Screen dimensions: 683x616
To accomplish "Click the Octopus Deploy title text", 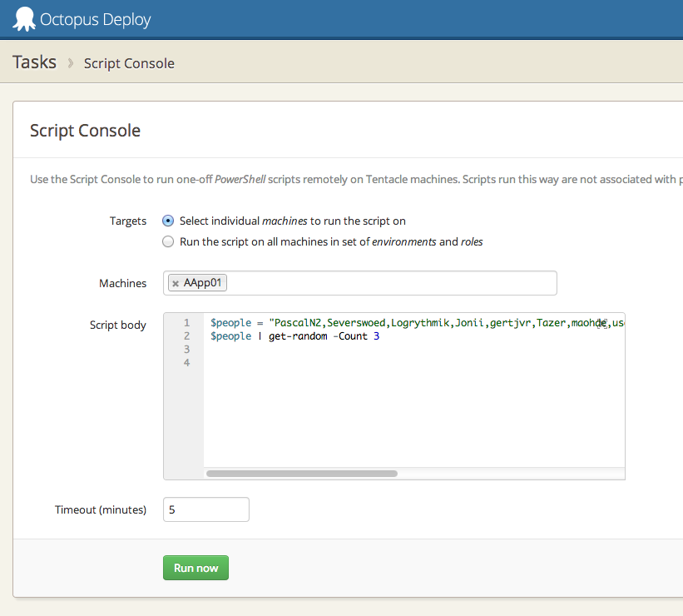I will coord(96,19).
